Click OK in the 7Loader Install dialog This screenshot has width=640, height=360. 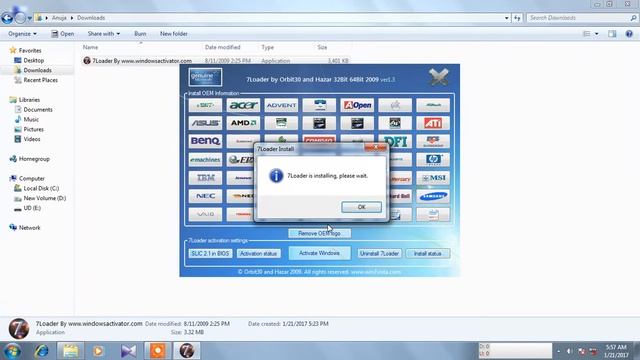click(361, 207)
